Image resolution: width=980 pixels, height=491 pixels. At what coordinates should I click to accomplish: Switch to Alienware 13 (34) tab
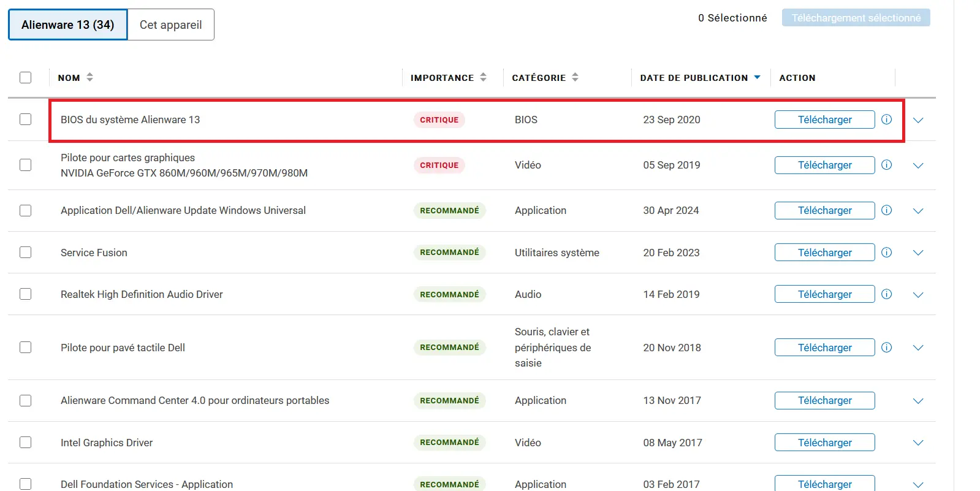tap(67, 25)
